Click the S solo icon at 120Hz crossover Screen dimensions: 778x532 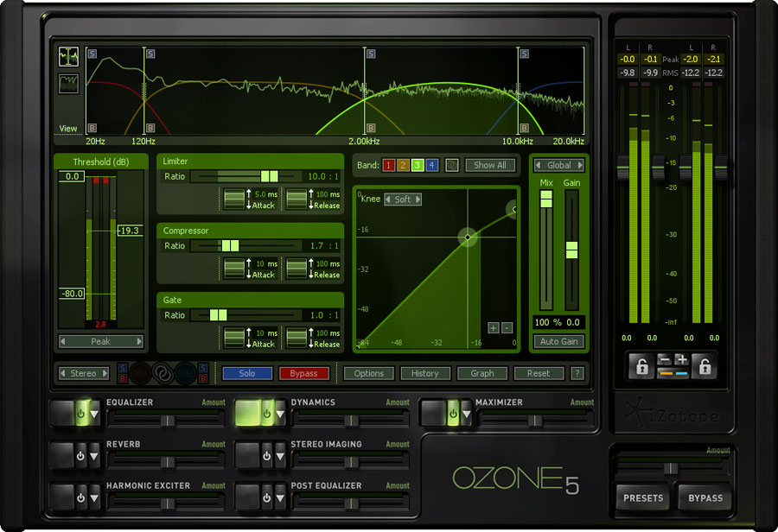click(x=150, y=54)
